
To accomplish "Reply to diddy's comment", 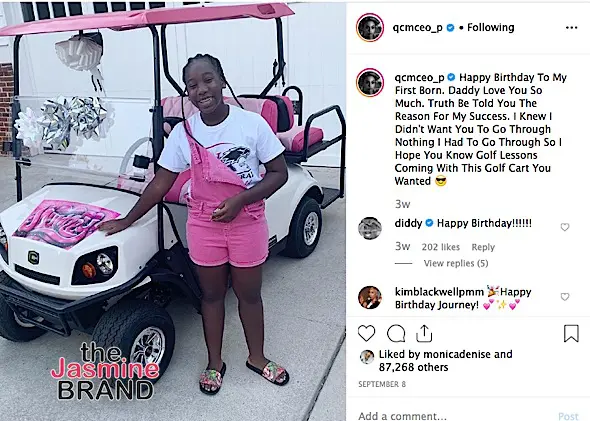I will [x=483, y=247].
